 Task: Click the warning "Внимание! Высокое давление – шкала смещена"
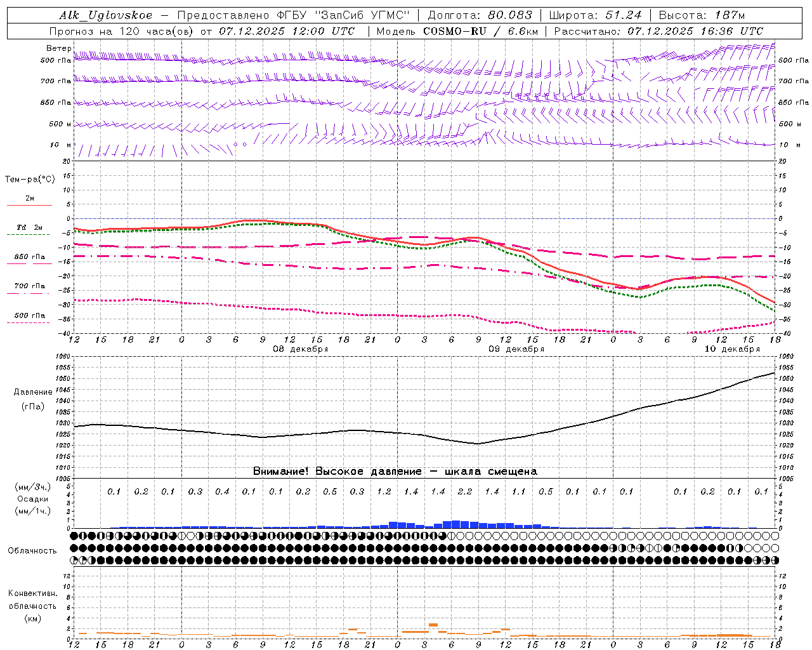coord(395,472)
